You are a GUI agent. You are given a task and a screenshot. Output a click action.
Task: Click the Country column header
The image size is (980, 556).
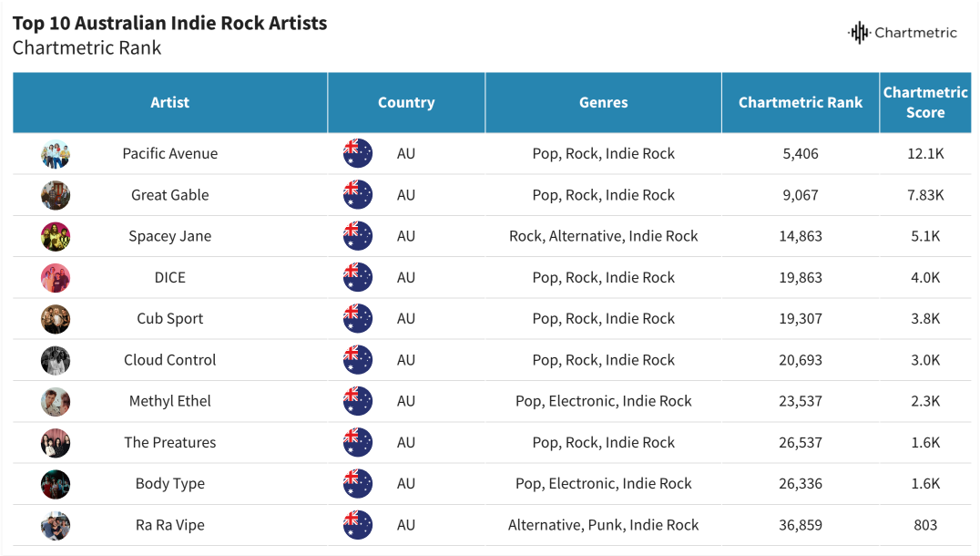coord(406,103)
